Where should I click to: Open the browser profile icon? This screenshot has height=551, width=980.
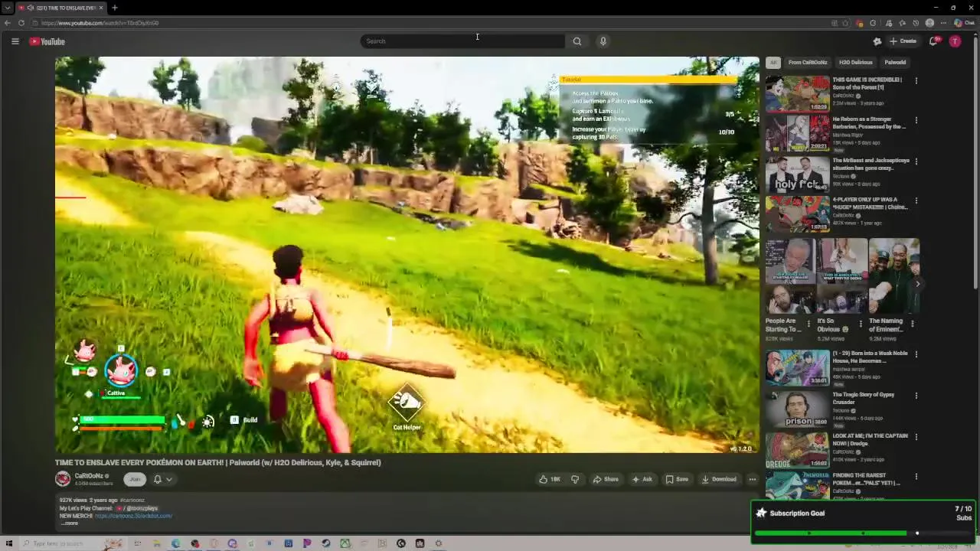[929, 23]
